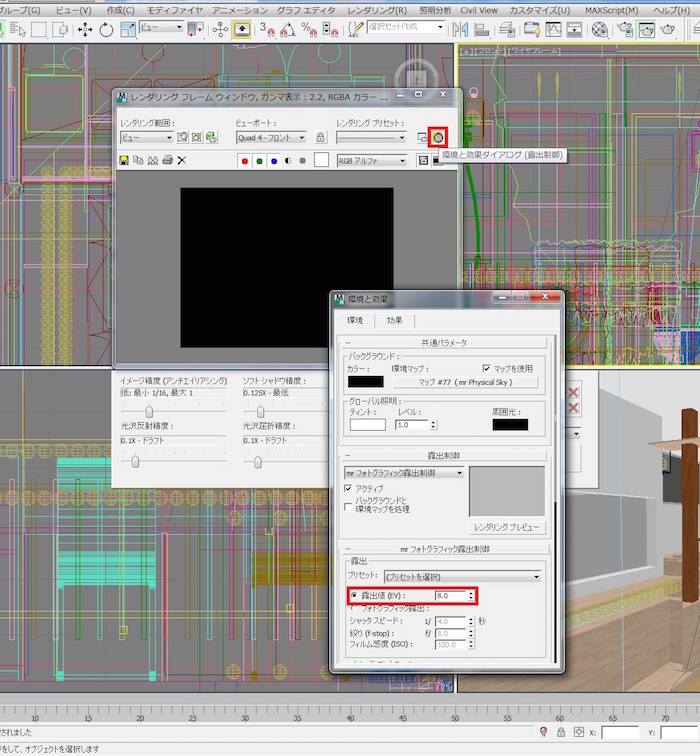700x756 pixels.
Task: Select the 露出値 (EV) radio button
Action: tap(352, 595)
